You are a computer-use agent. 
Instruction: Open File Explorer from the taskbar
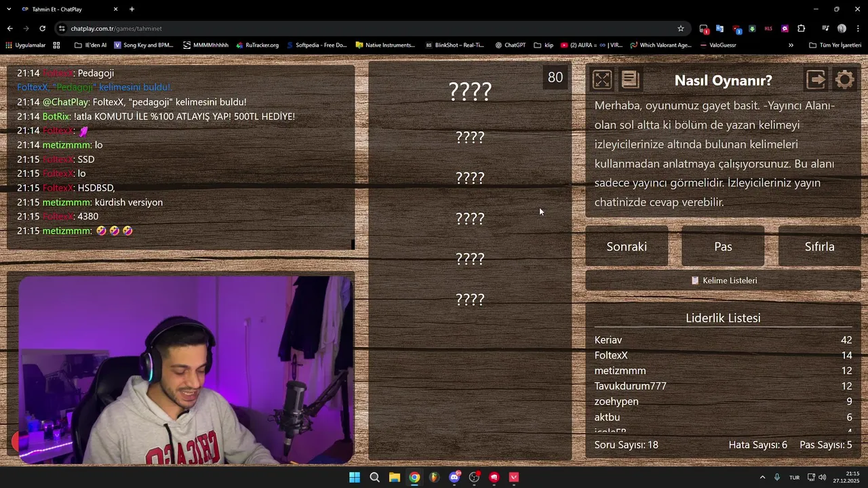[x=395, y=477]
